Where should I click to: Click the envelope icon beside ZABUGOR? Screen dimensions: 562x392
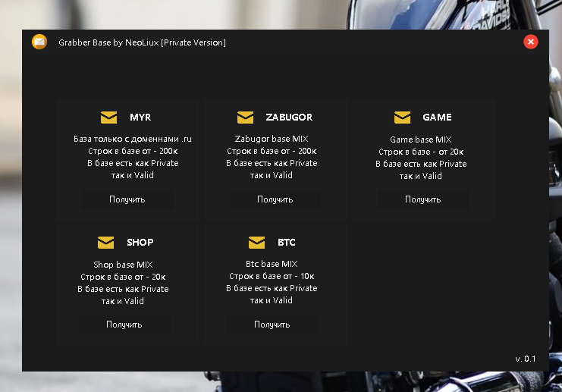(x=245, y=118)
